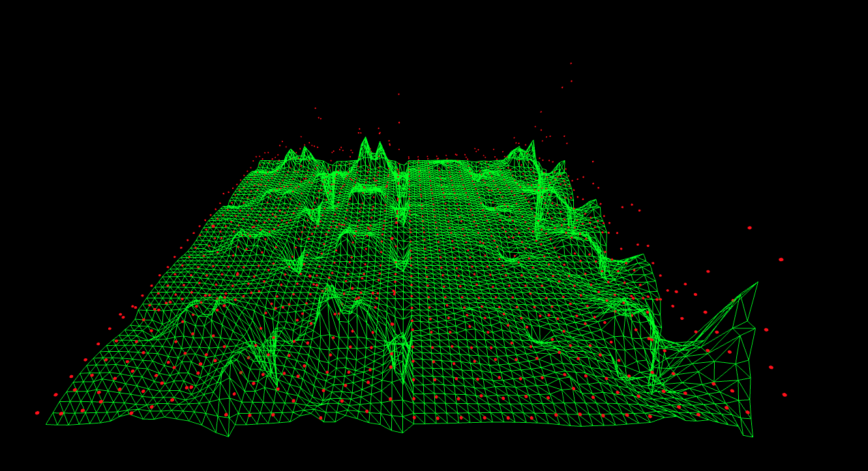
Task: Click the bottom-right corner vertex of the wireframe
Action: [753, 436]
